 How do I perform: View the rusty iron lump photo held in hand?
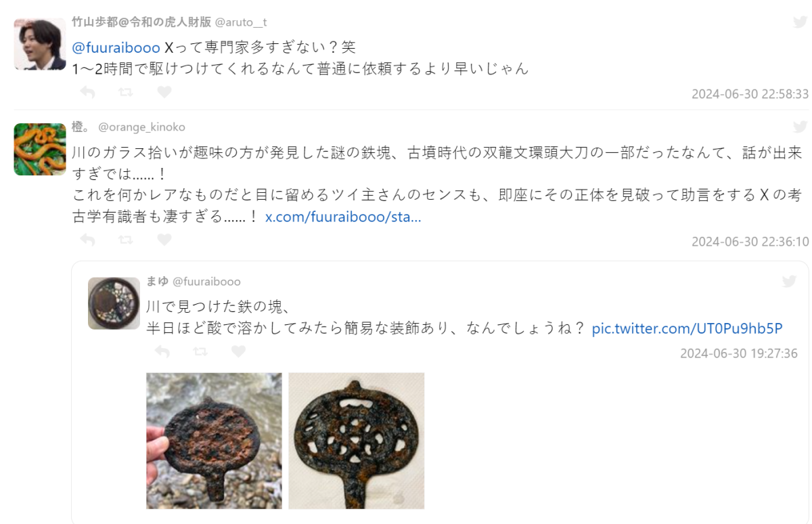(214, 441)
